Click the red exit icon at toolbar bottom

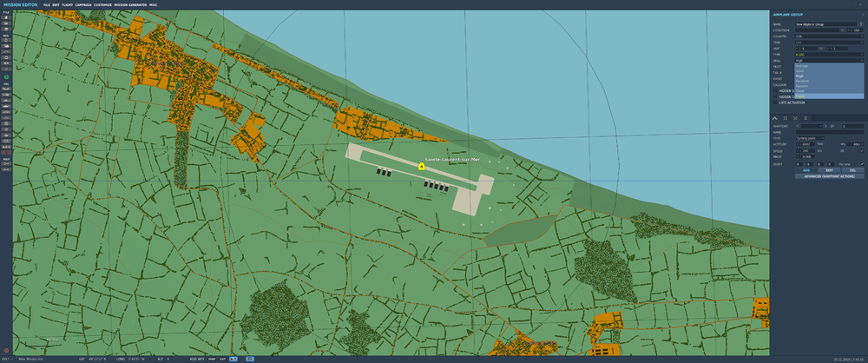point(6,350)
